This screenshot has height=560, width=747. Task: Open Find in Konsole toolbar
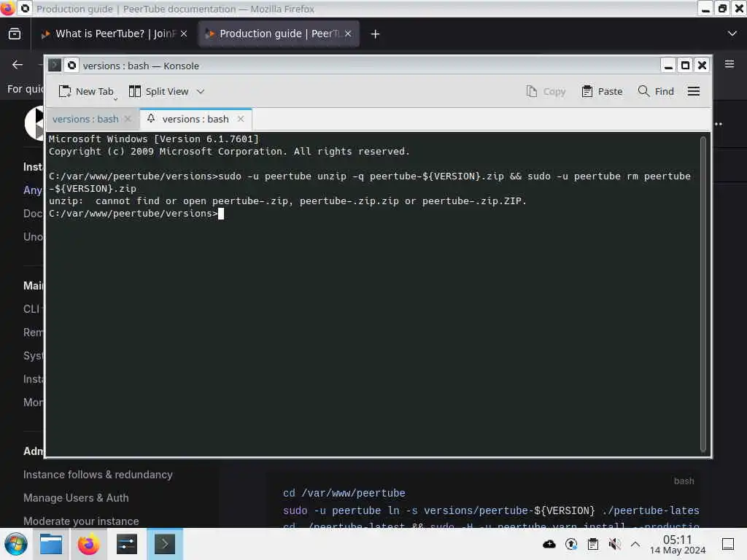(656, 91)
